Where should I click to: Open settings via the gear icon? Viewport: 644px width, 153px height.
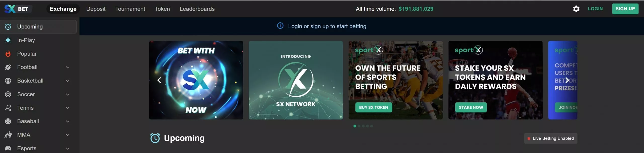pos(576,9)
